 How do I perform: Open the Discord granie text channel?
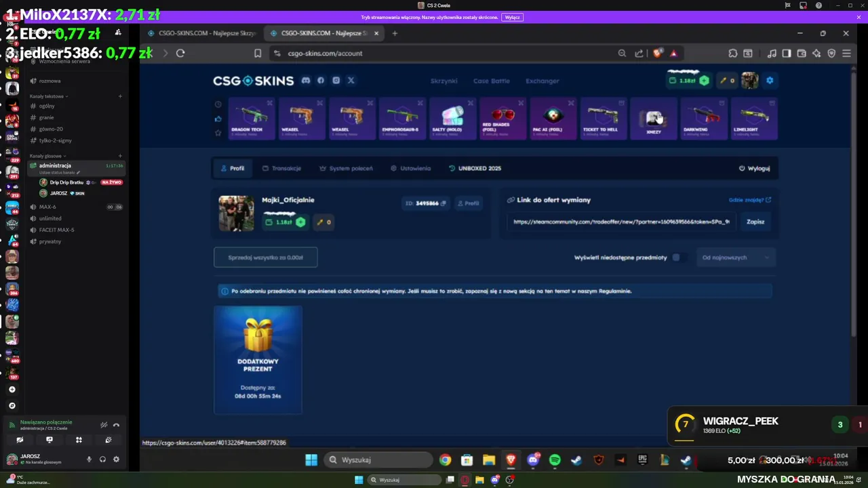tap(46, 117)
